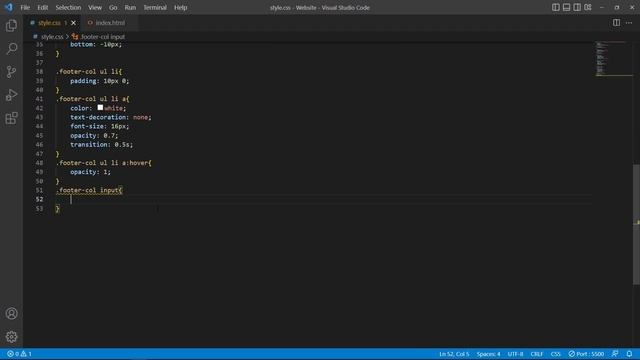This screenshot has width=640, height=360.
Task: Open the Manage gear icon
Action: click(x=11, y=337)
